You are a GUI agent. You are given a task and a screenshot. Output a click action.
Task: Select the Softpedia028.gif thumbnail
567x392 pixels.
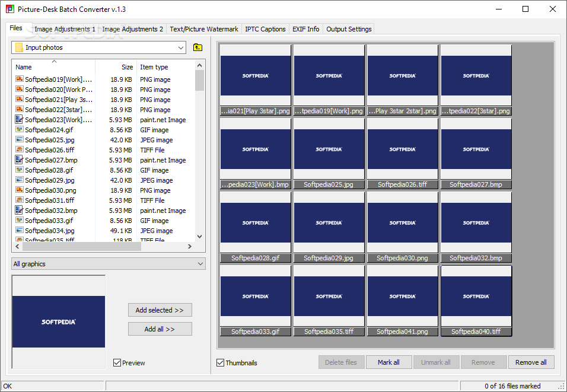click(x=255, y=227)
